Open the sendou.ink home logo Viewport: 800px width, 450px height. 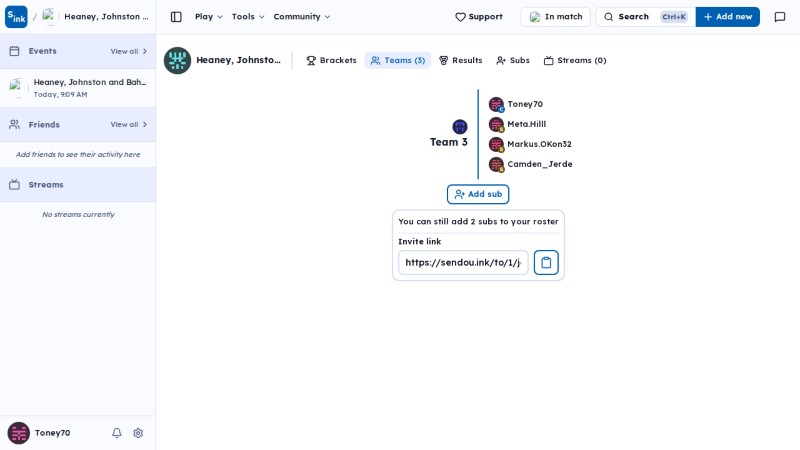tap(16, 16)
